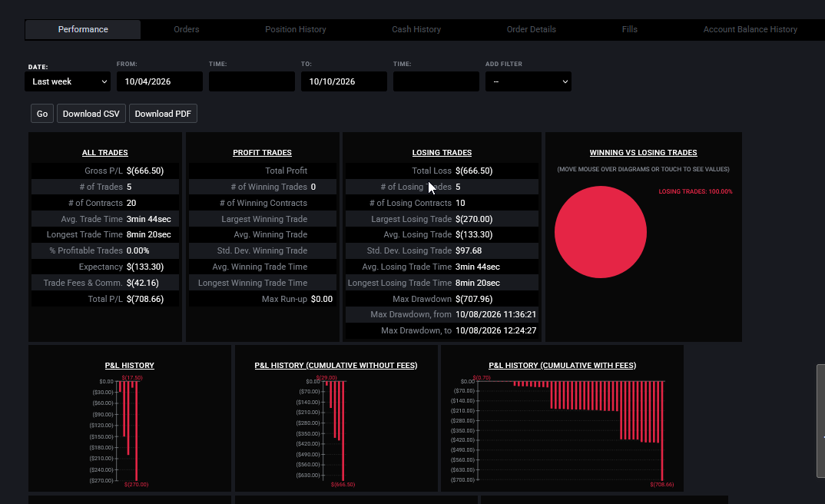Click the To date field 10/10/2026

343,81
